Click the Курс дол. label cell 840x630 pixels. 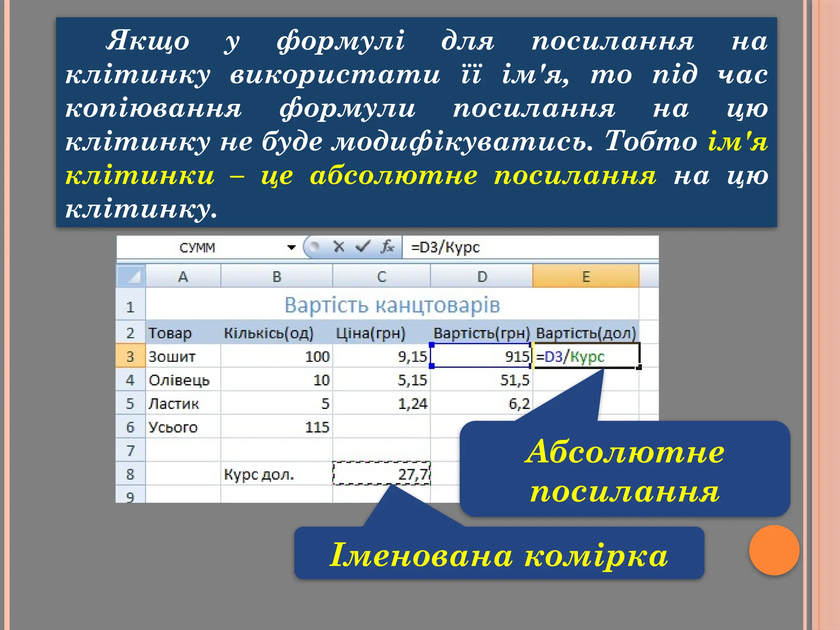[277, 474]
